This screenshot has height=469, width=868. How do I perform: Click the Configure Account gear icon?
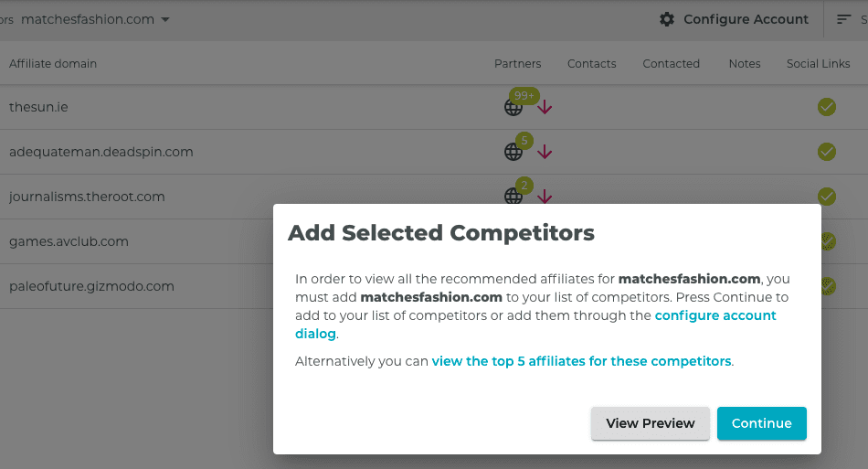coord(667,19)
